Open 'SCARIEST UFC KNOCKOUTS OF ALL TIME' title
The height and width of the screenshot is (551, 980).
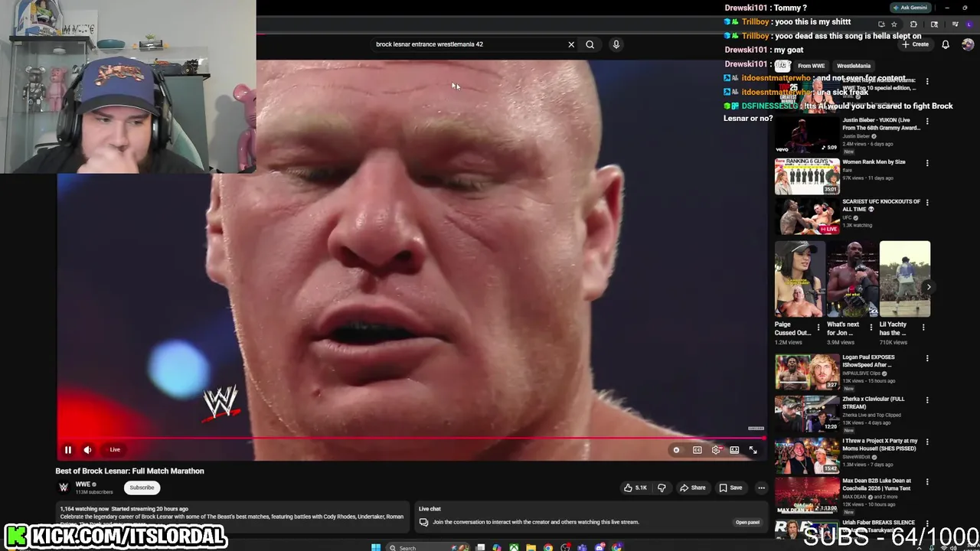pyautogui.click(x=881, y=205)
